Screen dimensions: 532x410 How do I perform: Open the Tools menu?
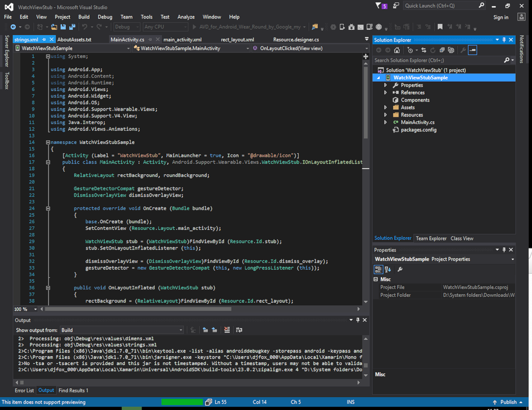(146, 17)
